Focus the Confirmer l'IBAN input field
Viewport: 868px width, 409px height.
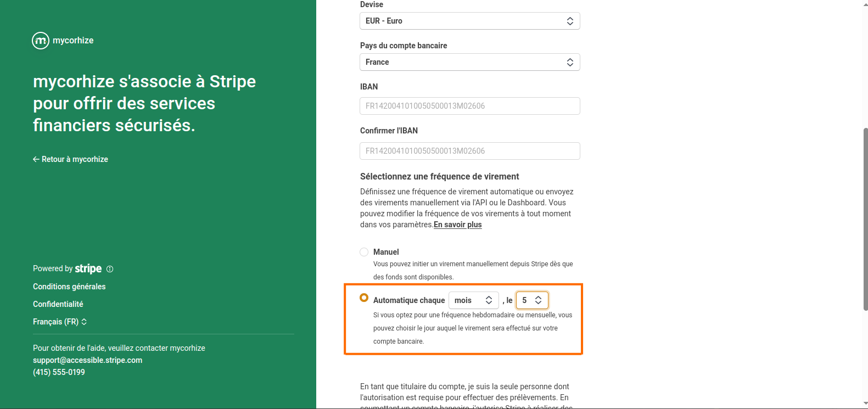470,151
